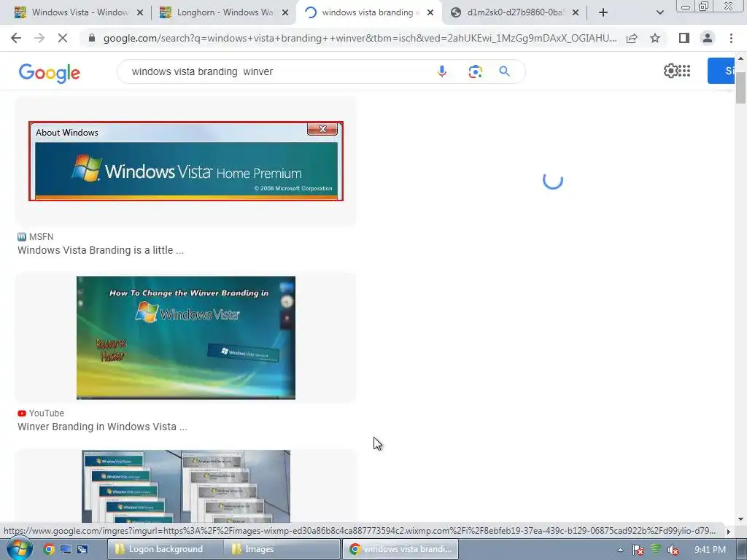The height and width of the screenshot is (560, 747).
Task: Open the Chrome three-dot menu
Action: click(731, 38)
